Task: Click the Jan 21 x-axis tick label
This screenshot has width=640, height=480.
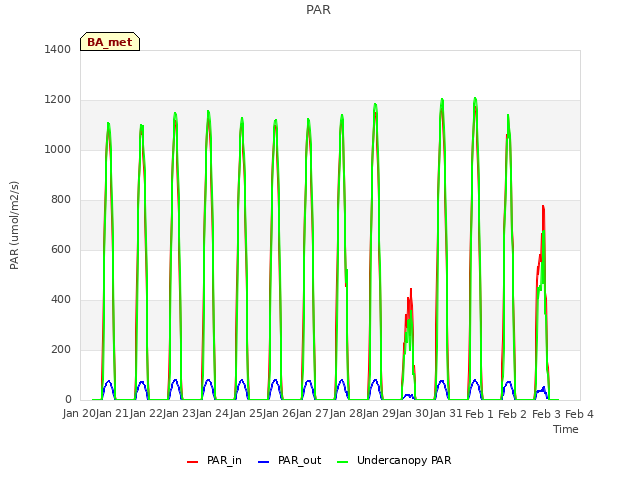Action: (x=112, y=414)
